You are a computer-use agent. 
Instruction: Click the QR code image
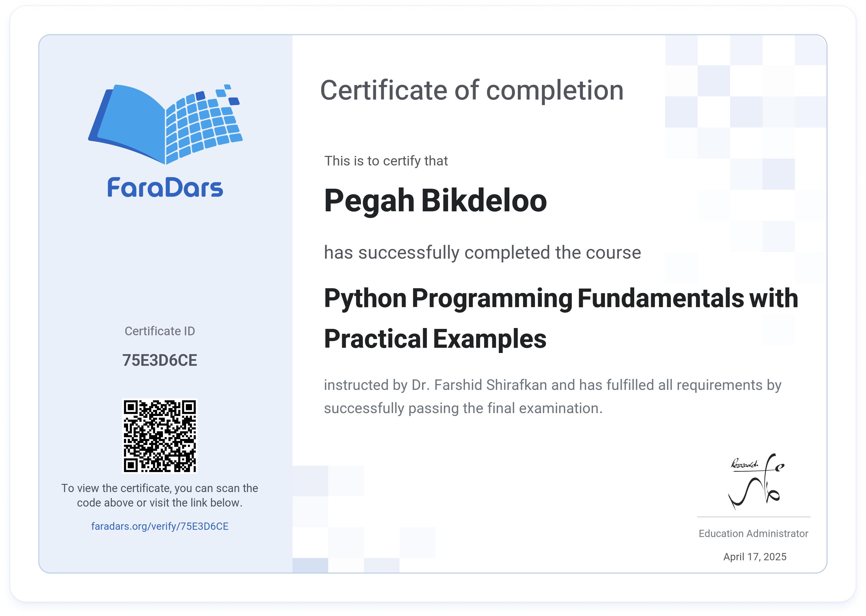160,436
